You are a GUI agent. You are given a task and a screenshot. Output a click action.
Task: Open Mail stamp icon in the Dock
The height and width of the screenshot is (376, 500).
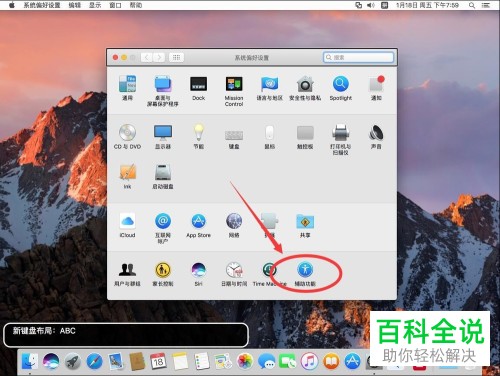[x=116, y=361]
